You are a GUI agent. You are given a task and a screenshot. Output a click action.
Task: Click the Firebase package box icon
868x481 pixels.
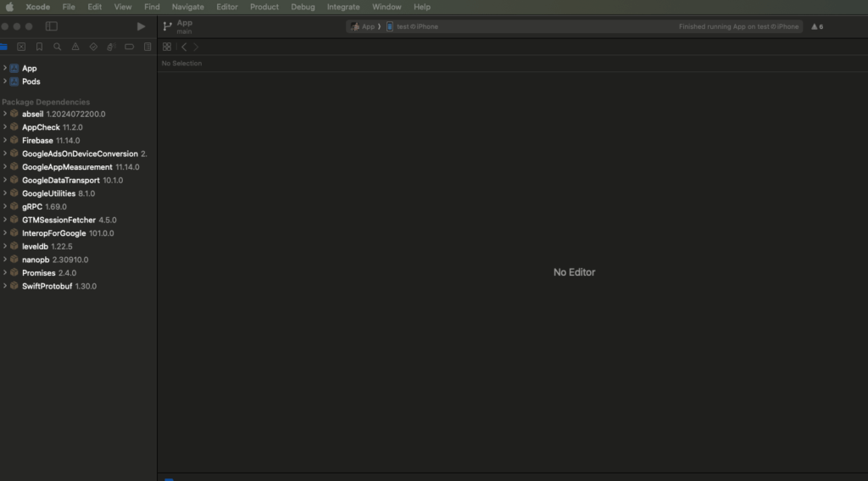[14, 140]
